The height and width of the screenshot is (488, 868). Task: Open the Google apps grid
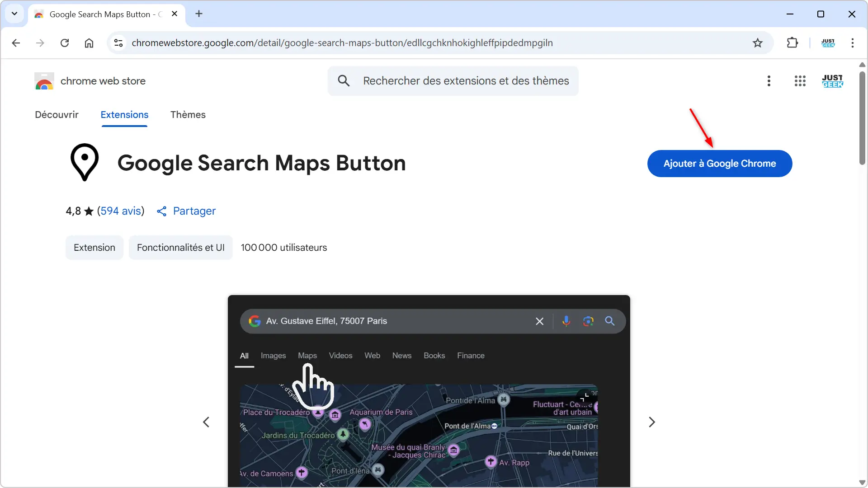(800, 81)
